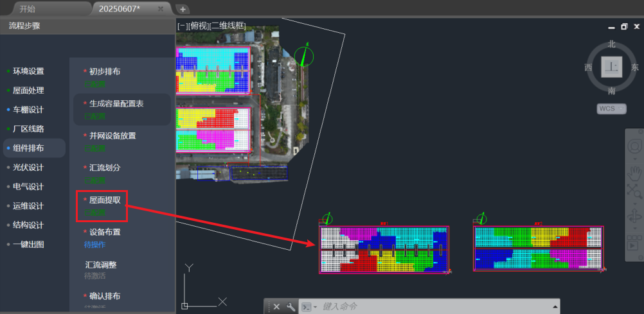Select the 光伏设计 workflow step
644x314 pixels.
coord(28,168)
